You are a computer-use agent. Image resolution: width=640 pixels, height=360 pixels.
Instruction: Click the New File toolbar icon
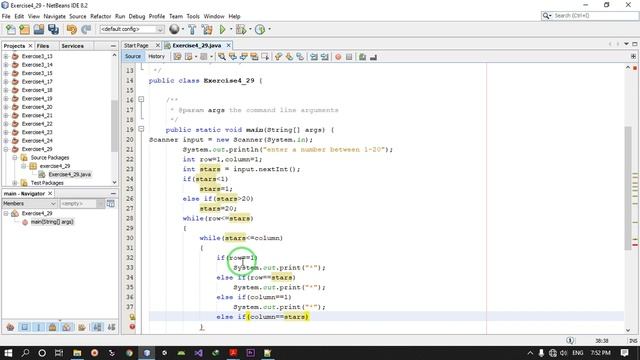tap(11, 29)
